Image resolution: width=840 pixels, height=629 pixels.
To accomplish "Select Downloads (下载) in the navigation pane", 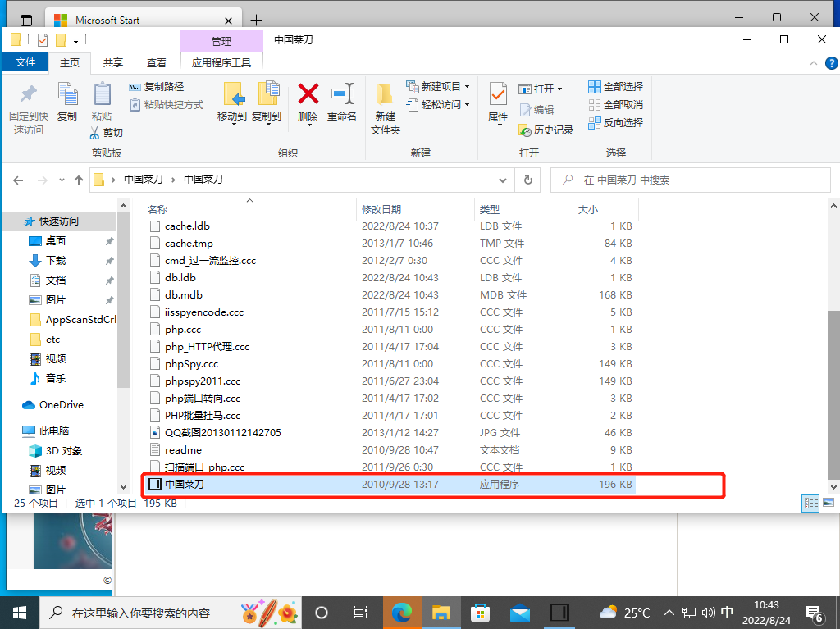I will [56, 261].
